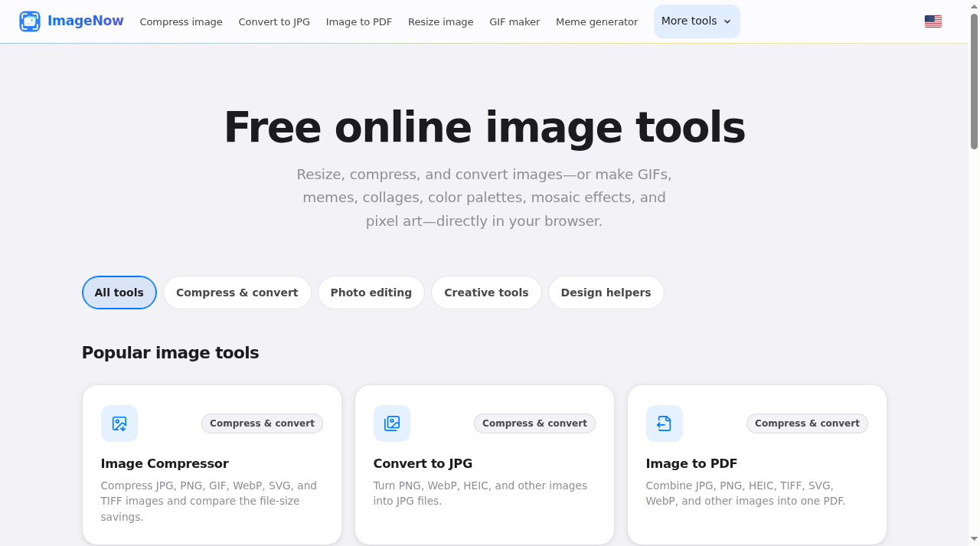Click the Convert to JPG card icon
Image resolution: width=980 pixels, height=546 pixels.
[x=392, y=423]
